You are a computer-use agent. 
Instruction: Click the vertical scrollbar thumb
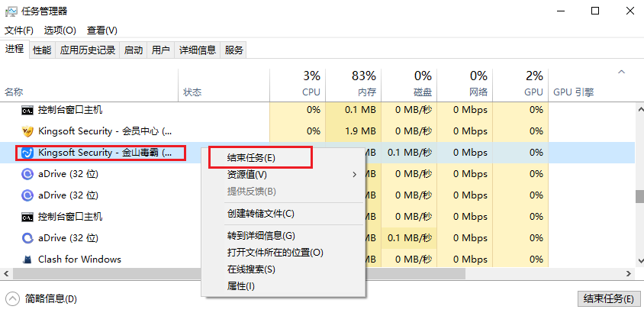639,196
